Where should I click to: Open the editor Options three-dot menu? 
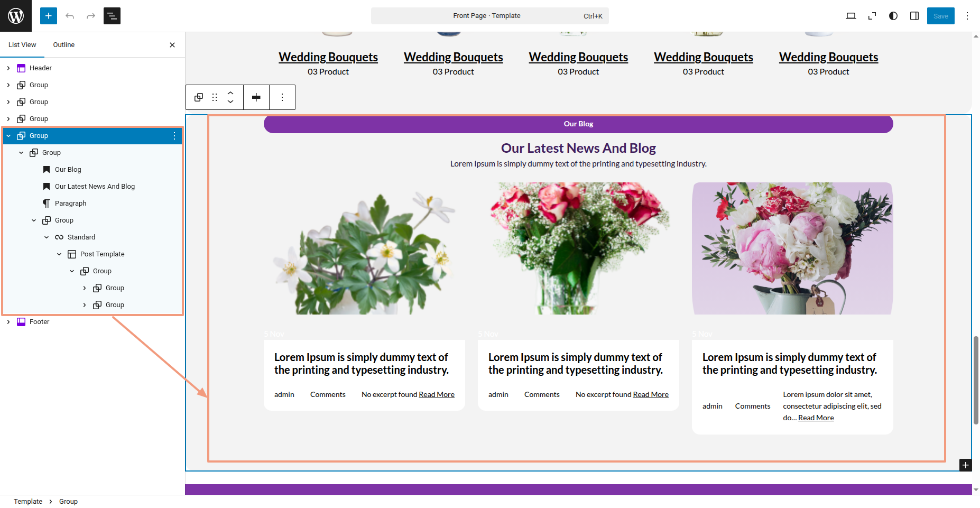point(967,16)
